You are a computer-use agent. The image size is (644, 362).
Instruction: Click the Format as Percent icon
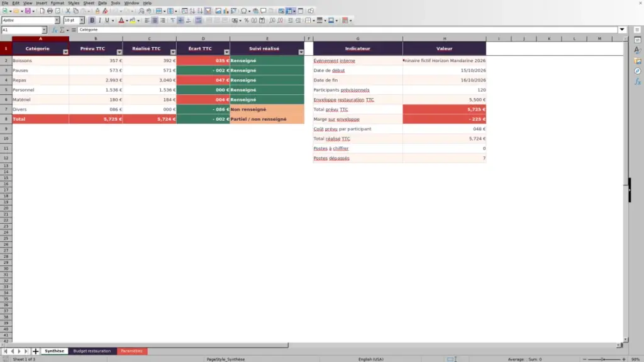247,21
